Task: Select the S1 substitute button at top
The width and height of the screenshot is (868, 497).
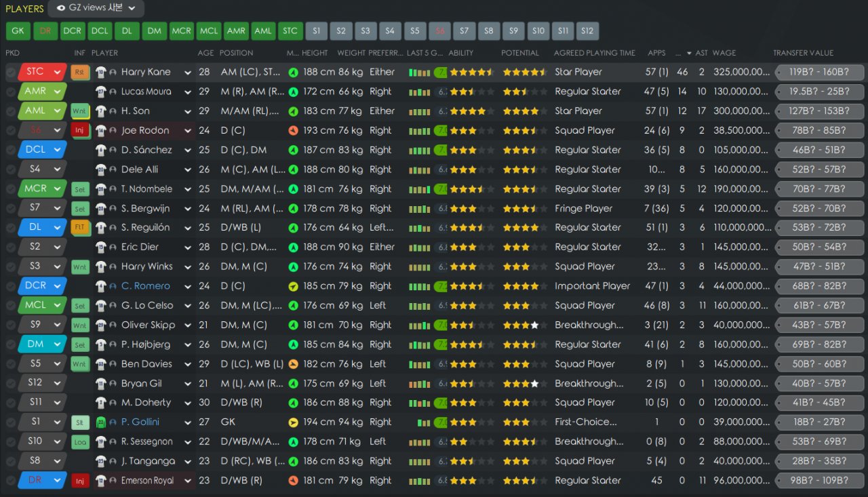Action: click(x=317, y=31)
